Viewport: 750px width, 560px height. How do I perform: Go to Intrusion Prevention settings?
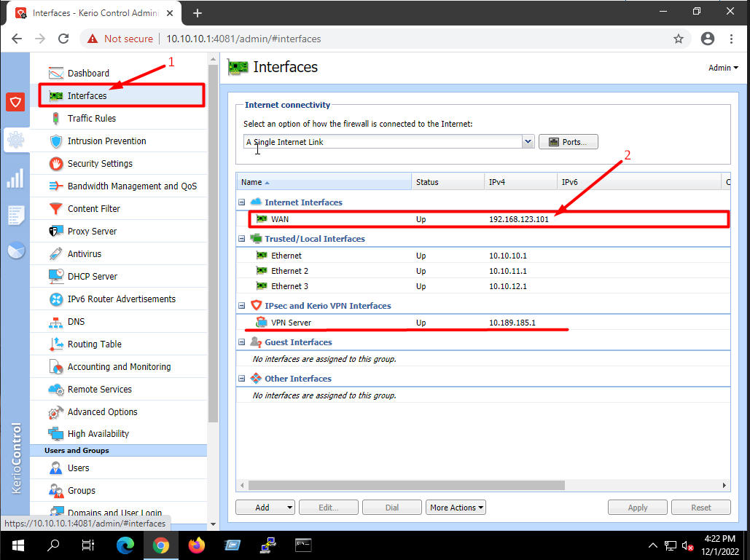tap(106, 141)
